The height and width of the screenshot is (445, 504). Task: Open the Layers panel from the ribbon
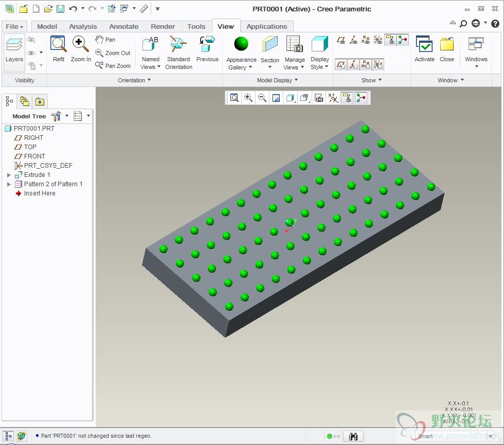(14, 52)
